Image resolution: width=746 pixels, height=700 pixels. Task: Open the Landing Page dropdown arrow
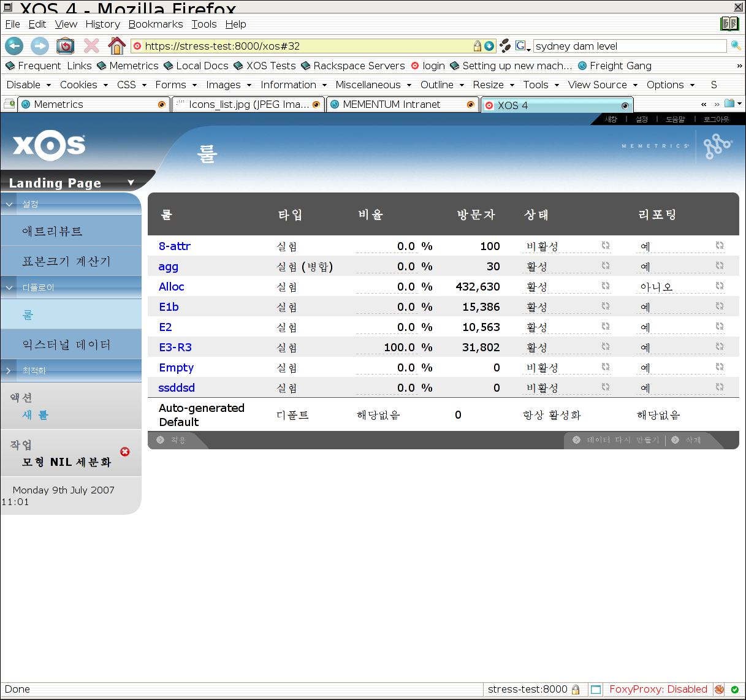131,183
